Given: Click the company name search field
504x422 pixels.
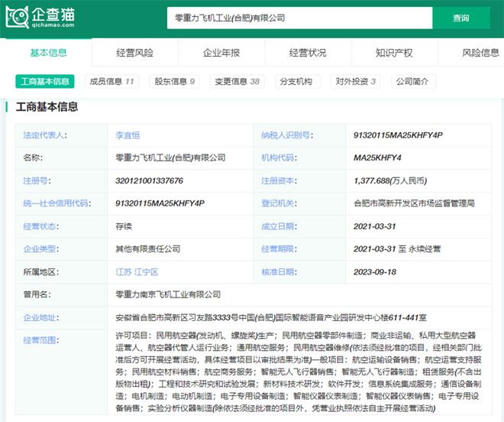Looking at the screenshot, I should [x=299, y=18].
